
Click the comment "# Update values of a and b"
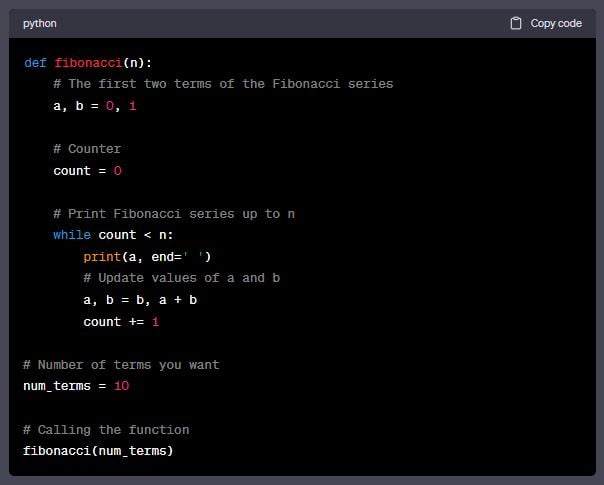pyautogui.click(x=181, y=278)
